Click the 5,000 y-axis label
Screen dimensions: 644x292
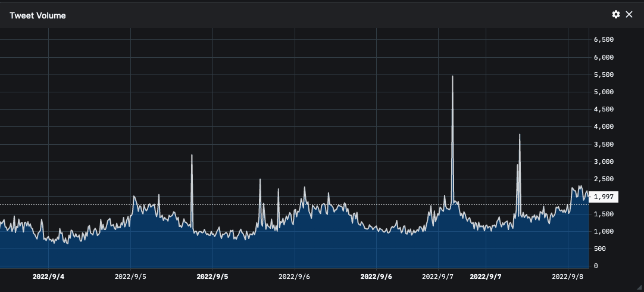pyautogui.click(x=604, y=92)
